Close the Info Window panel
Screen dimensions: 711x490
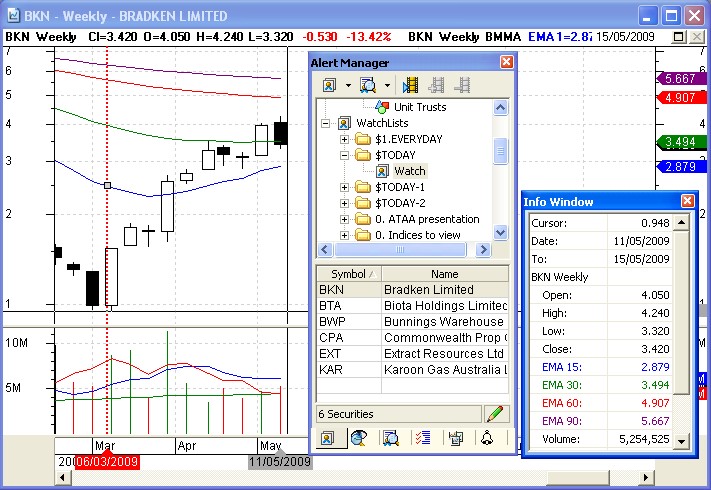tap(687, 201)
